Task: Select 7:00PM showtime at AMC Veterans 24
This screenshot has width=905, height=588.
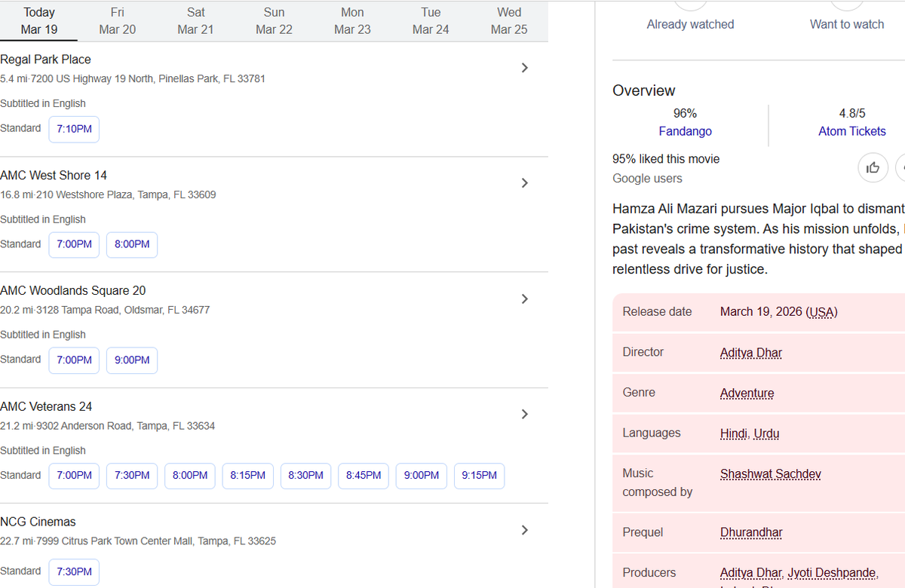Action: pyautogui.click(x=74, y=476)
